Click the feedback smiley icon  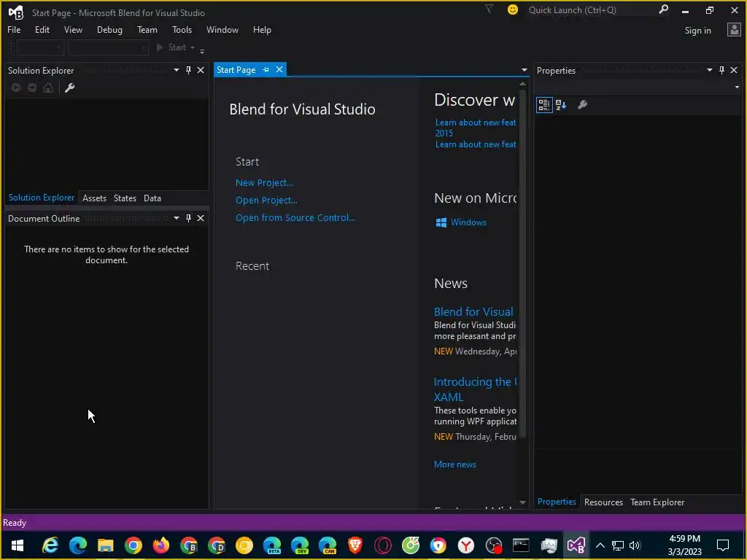(x=513, y=9)
